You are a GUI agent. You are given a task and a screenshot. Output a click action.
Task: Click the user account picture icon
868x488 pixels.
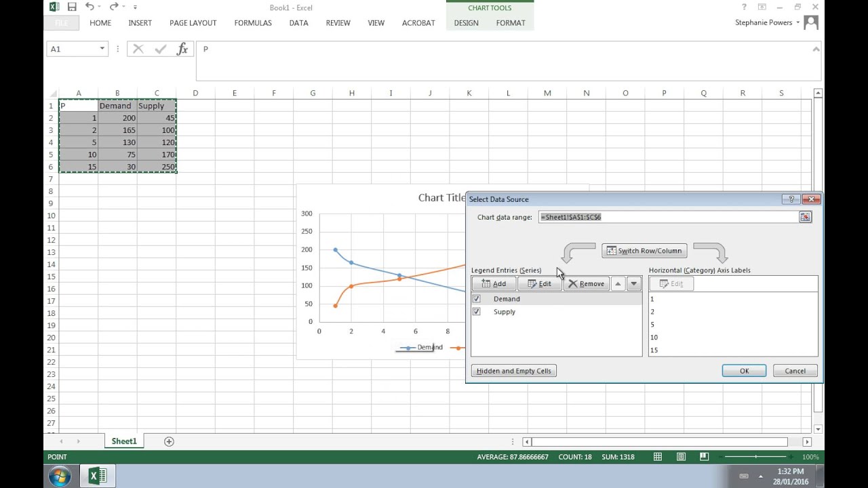click(x=810, y=22)
